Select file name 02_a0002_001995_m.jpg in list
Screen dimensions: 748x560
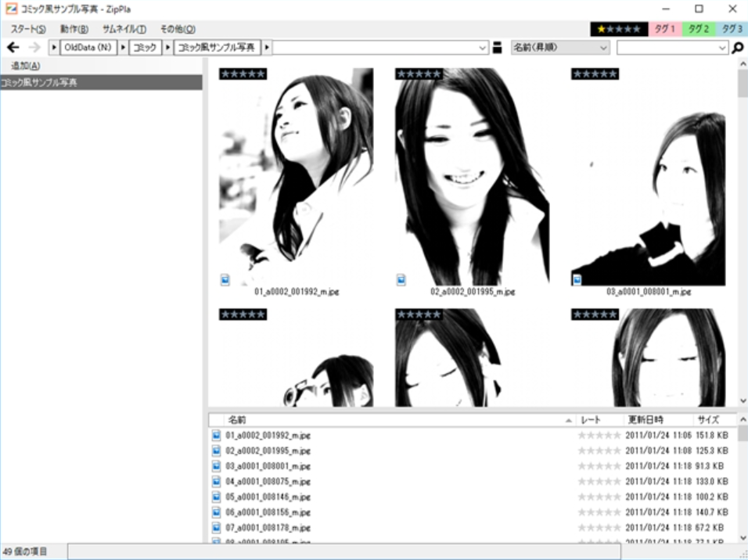point(268,451)
